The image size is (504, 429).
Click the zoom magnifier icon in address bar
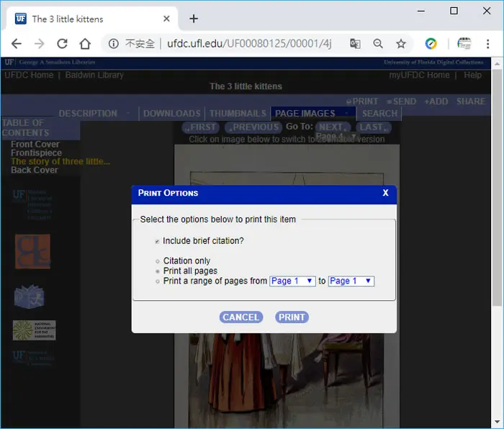(x=378, y=43)
